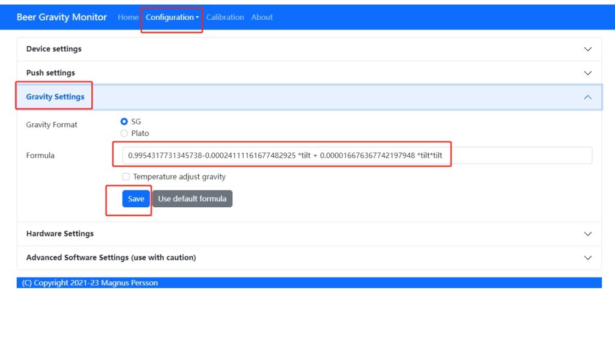The width and height of the screenshot is (615, 364).
Task: Expand the Device settings section title
Action: point(54,49)
